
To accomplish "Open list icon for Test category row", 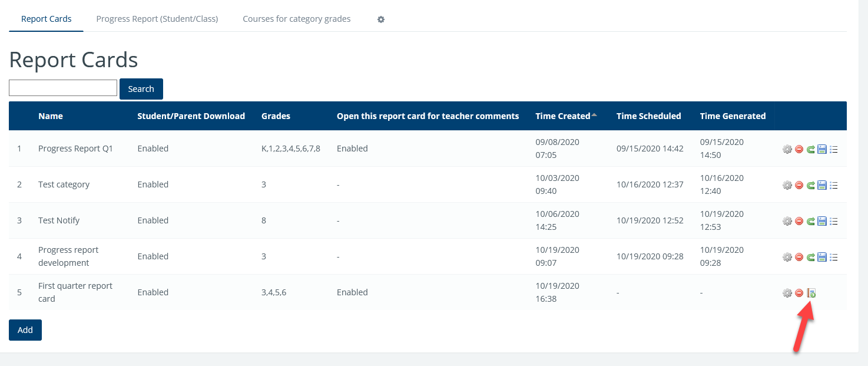I will coord(834,186).
